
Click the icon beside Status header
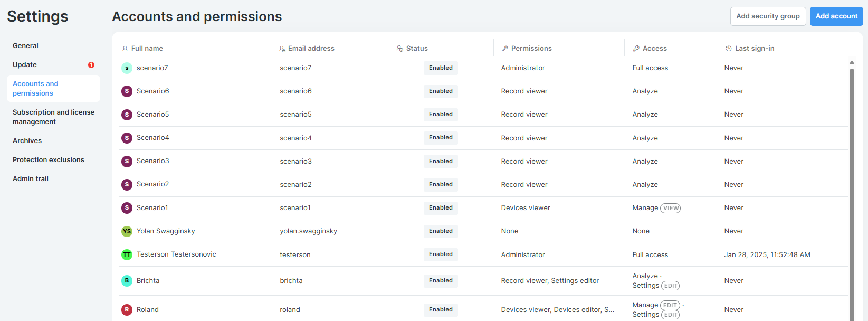click(400, 49)
